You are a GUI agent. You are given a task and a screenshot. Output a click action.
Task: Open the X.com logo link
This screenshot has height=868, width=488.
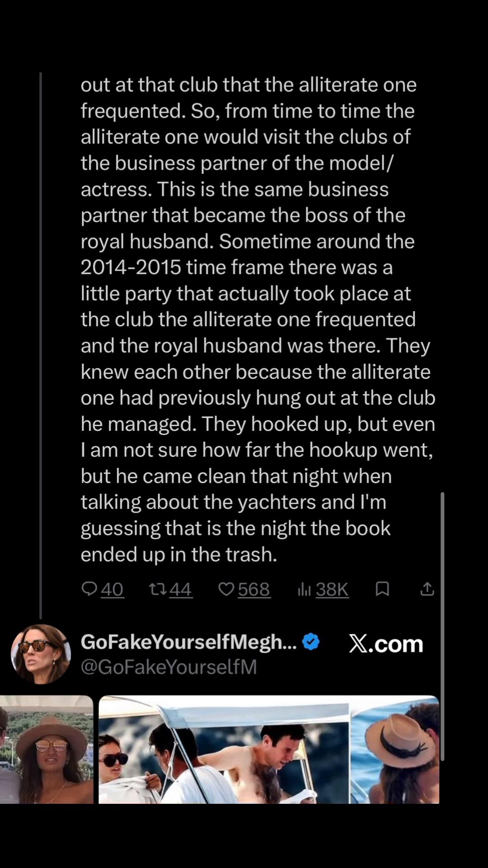coord(386,643)
